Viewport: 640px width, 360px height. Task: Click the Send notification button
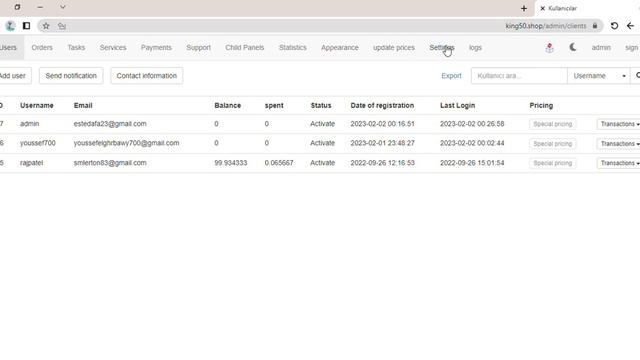coord(71,76)
